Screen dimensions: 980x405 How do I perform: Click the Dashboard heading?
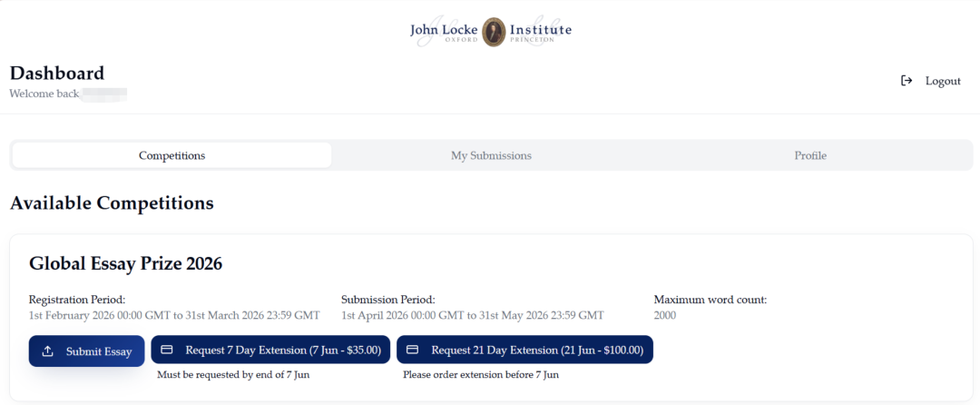pyautogui.click(x=57, y=74)
